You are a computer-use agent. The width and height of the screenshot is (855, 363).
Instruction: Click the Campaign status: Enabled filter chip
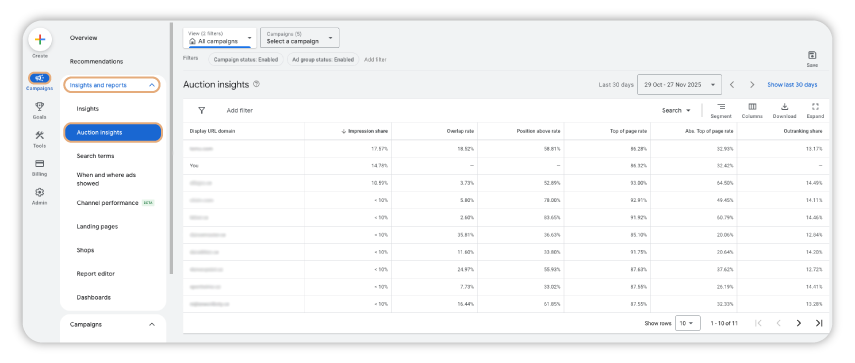[246, 59]
